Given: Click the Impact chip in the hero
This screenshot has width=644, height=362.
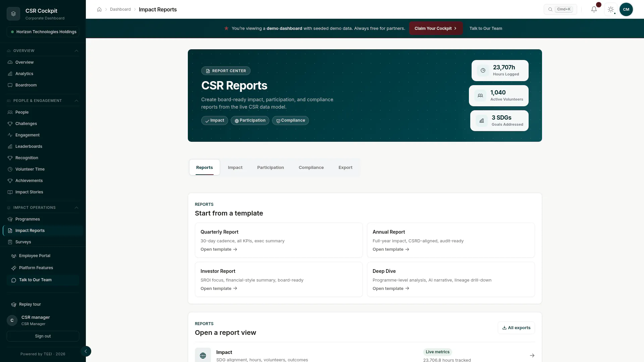Looking at the screenshot, I should (215, 120).
